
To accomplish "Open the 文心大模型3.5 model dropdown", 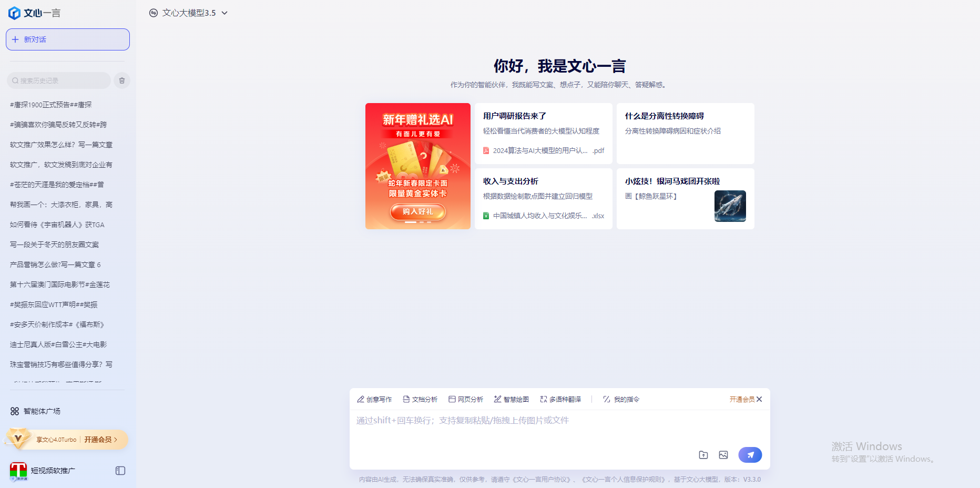I will (x=189, y=13).
